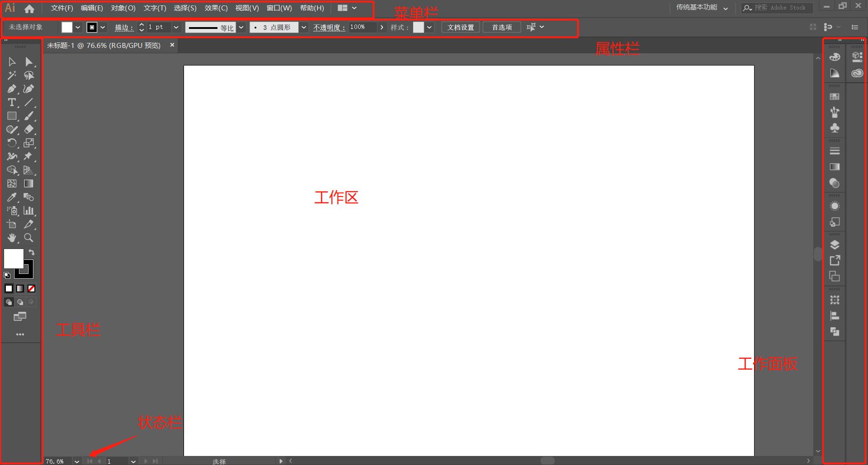Select the Eraser tool
This screenshot has height=465, width=868.
(29, 130)
